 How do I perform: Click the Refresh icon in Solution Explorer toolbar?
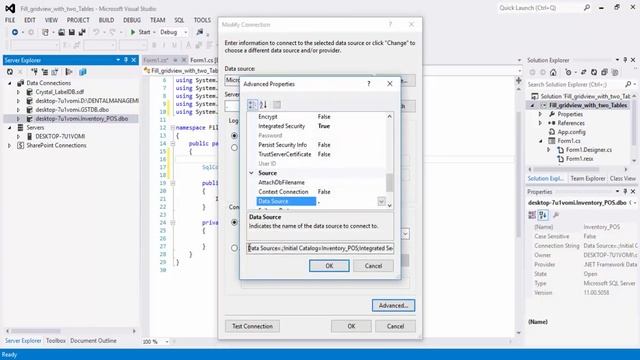click(x=594, y=72)
